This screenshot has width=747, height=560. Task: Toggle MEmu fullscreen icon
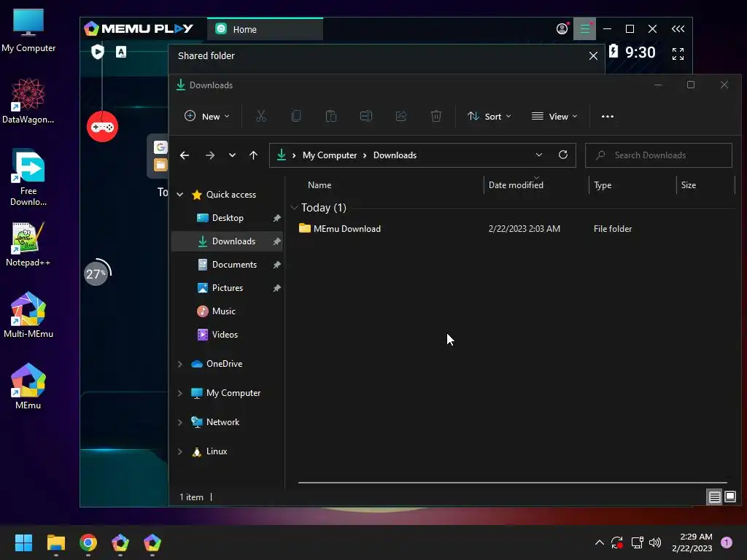click(x=678, y=54)
